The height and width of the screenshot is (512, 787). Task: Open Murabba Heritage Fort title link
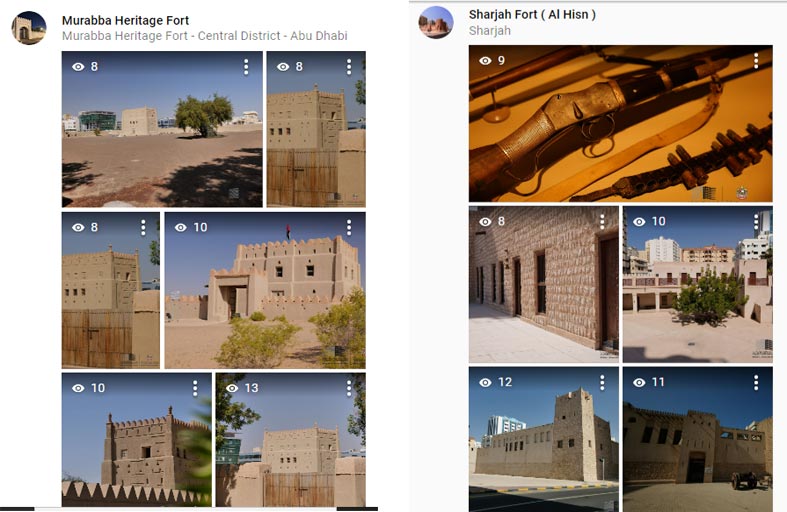click(125, 21)
